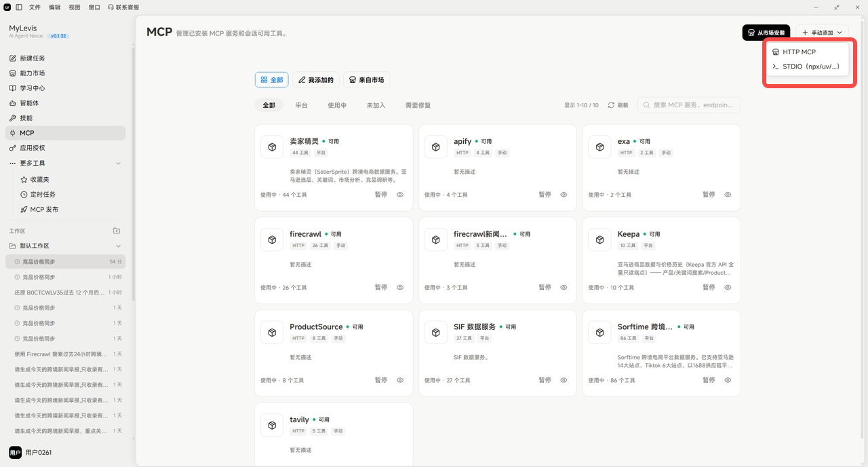Open 应用授权 in the sidebar

(65, 148)
